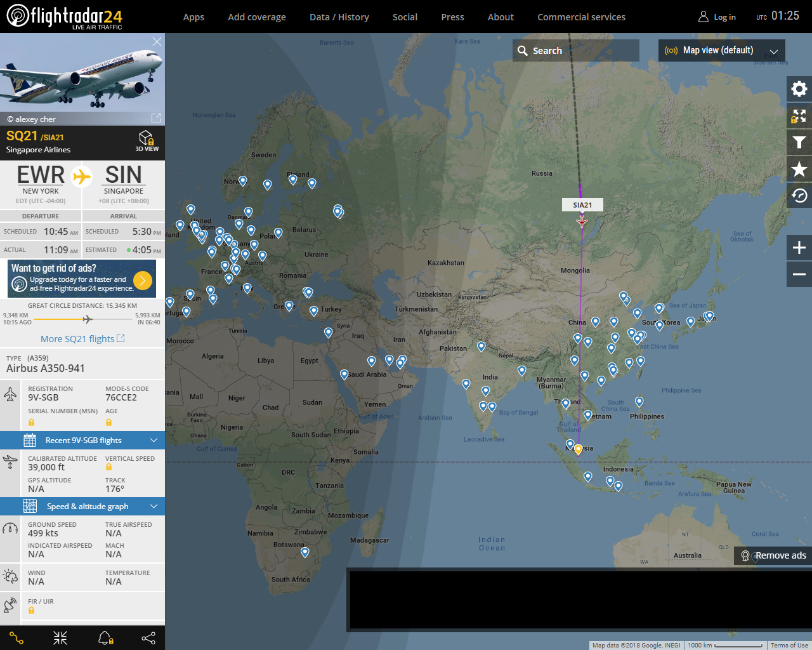The image size is (812, 650).
Task: Toggle fullscreen map mode
Action: (799, 116)
